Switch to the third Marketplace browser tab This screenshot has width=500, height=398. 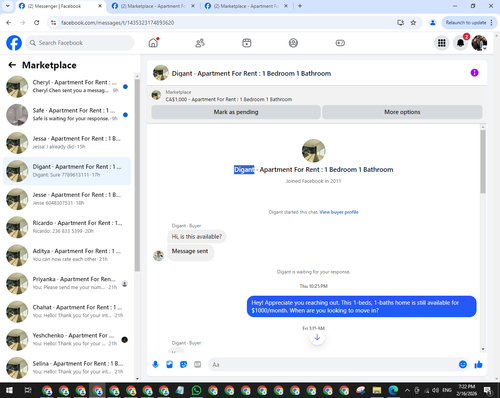245,6
